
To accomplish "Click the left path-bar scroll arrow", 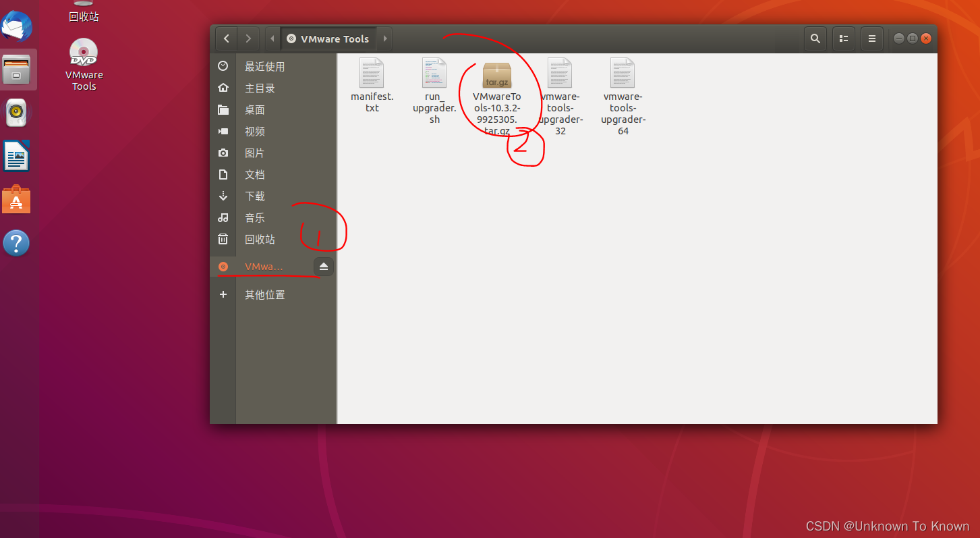I will pyautogui.click(x=272, y=38).
